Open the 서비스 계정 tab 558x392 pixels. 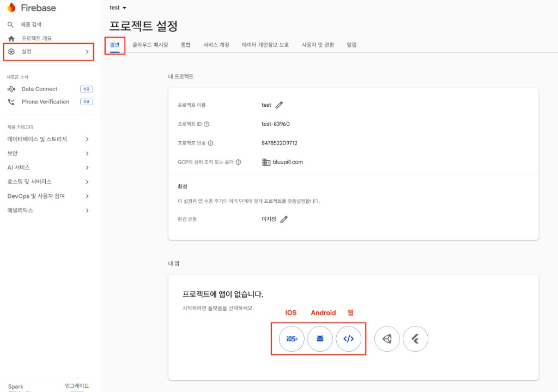point(216,45)
